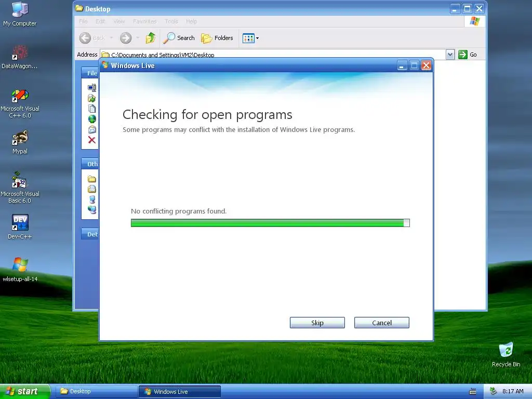Click the 8:17 AM system clock

(x=513, y=391)
